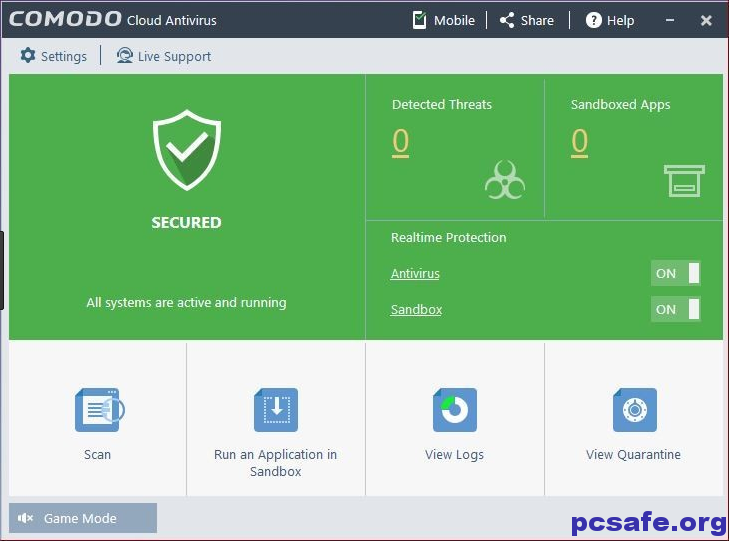Click the Sandboxed Apps box icon
The width and height of the screenshot is (729, 541).
pos(684,181)
